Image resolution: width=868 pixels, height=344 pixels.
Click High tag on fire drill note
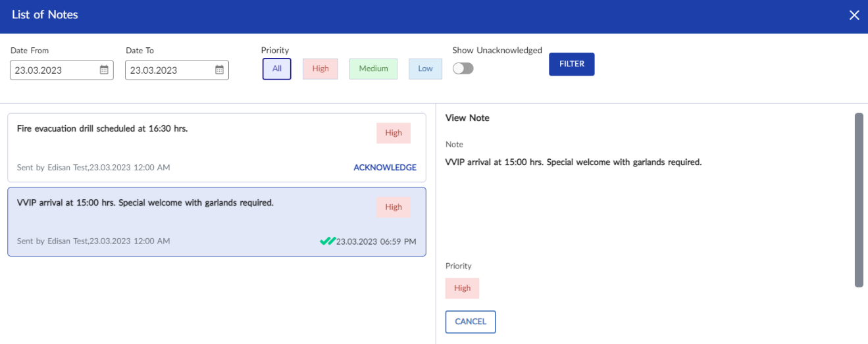pos(394,133)
